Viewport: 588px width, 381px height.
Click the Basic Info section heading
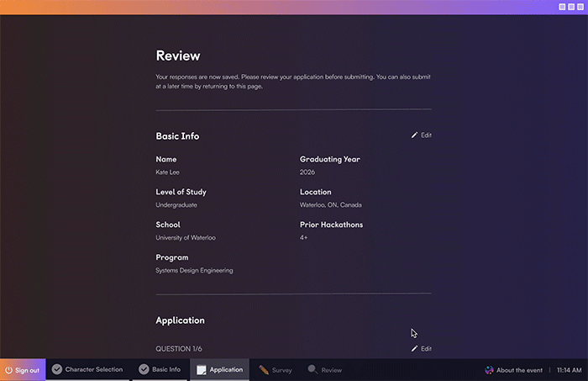click(177, 136)
